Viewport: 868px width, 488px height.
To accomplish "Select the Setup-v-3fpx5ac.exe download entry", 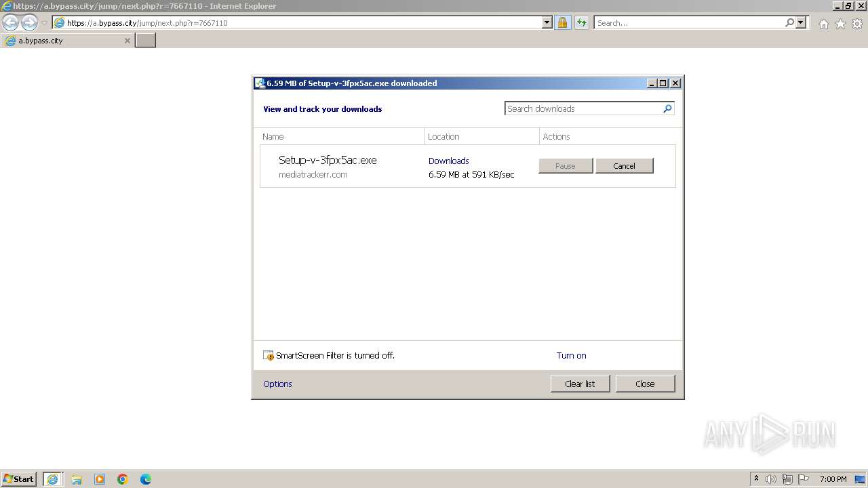I will click(x=468, y=166).
